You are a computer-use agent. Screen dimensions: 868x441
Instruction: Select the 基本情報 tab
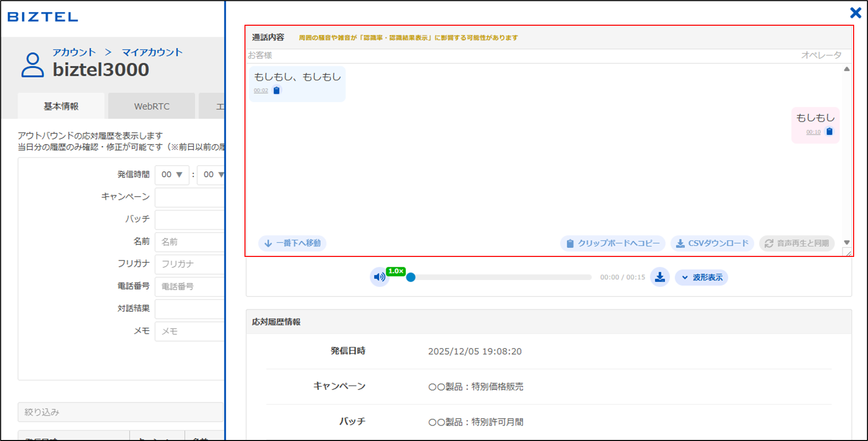click(x=61, y=106)
